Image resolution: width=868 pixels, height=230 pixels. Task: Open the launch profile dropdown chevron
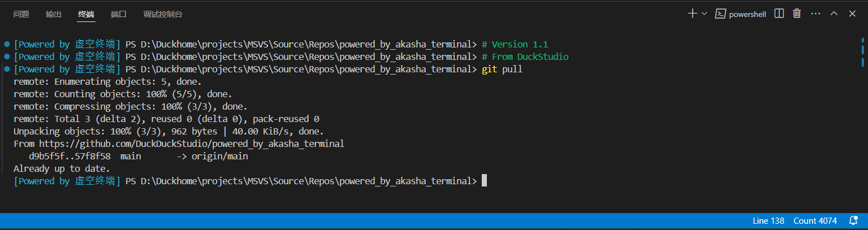tap(704, 14)
